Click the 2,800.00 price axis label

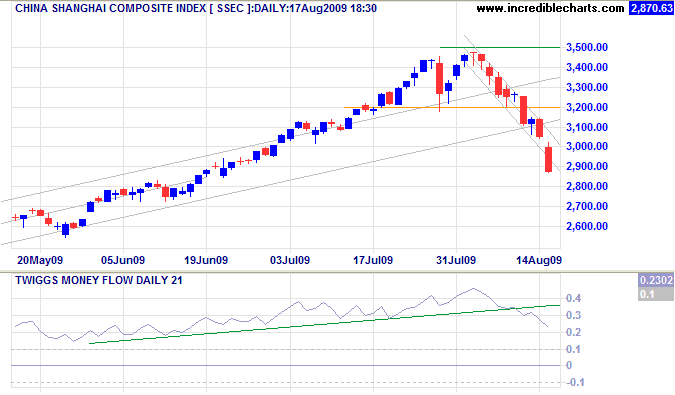(587, 186)
